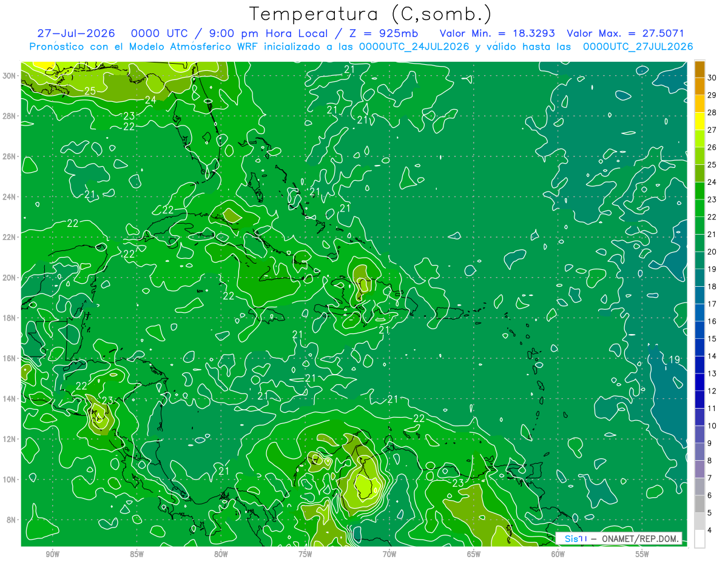Select the '18N' latitude axis label
This screenshot has width=728, height=562.
click(x=10, y=318)
